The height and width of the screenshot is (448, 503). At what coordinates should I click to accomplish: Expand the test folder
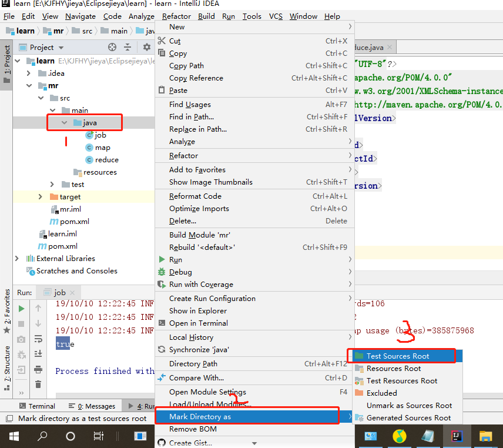tap(52, 184)
